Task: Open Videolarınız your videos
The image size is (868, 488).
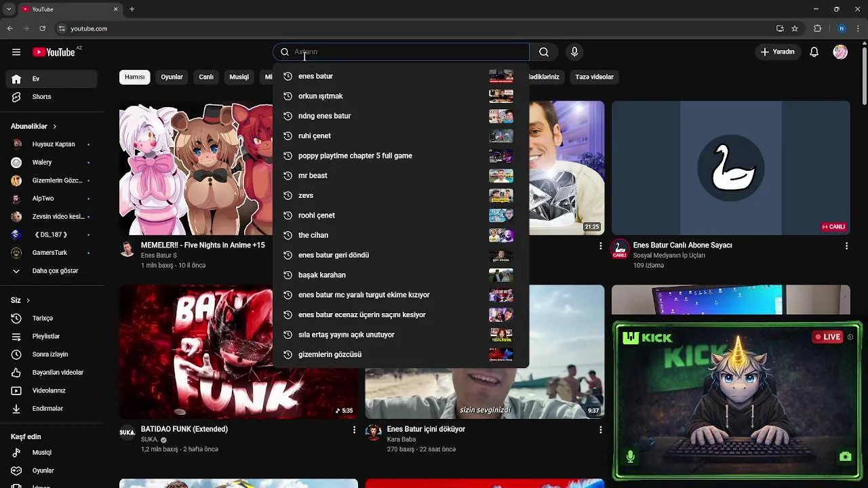Action: [52, 390]
